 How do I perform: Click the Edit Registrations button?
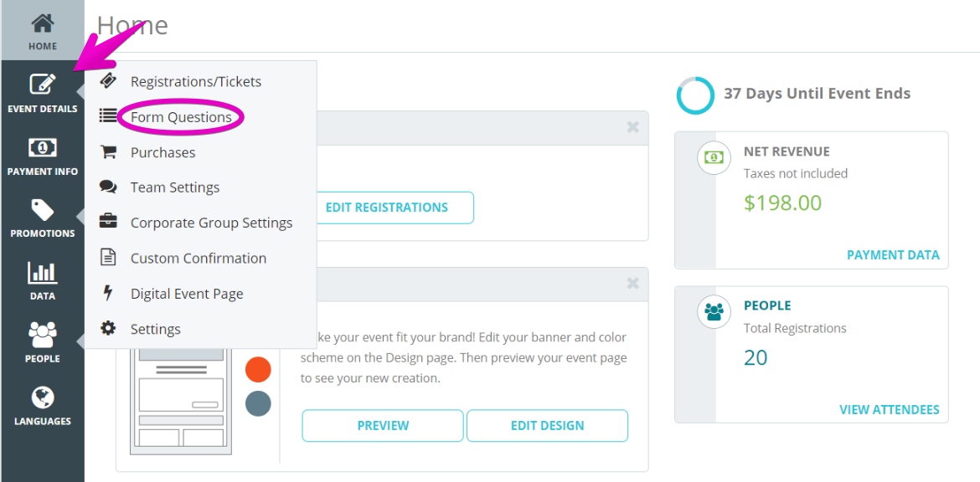click(387, 208)
